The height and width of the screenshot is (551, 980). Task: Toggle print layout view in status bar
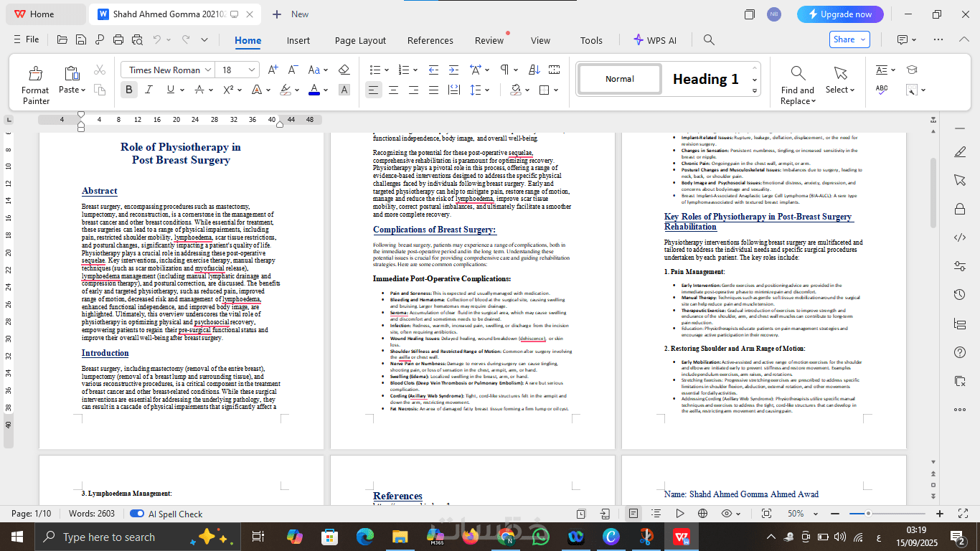click(x=633, y=514)
